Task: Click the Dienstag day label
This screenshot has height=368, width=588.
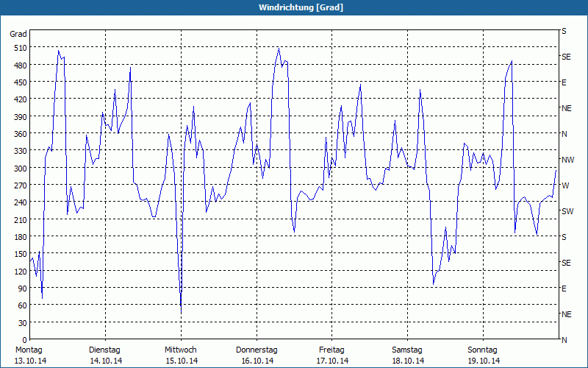Action: [x=104, y=350]
